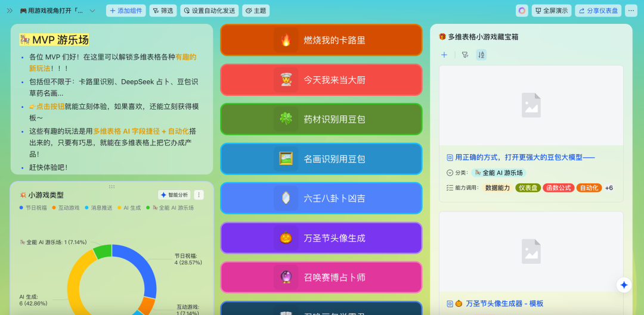Click the 智能分析 button on chart
644x315 pixels.
click(x=175, y=195)
